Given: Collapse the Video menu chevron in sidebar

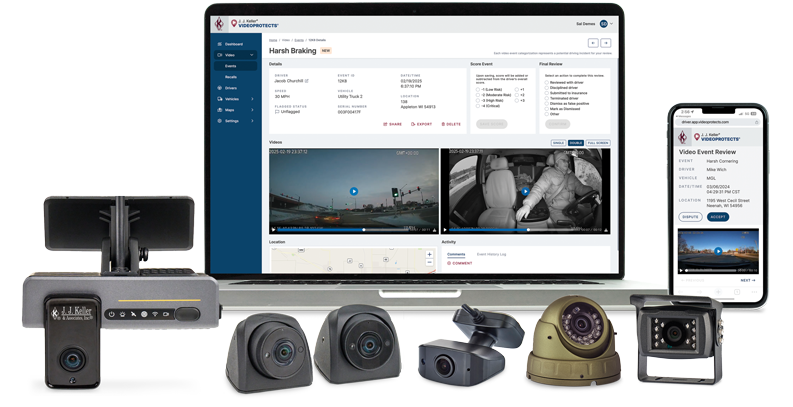Looking at the screenshot, I should 252,55.
